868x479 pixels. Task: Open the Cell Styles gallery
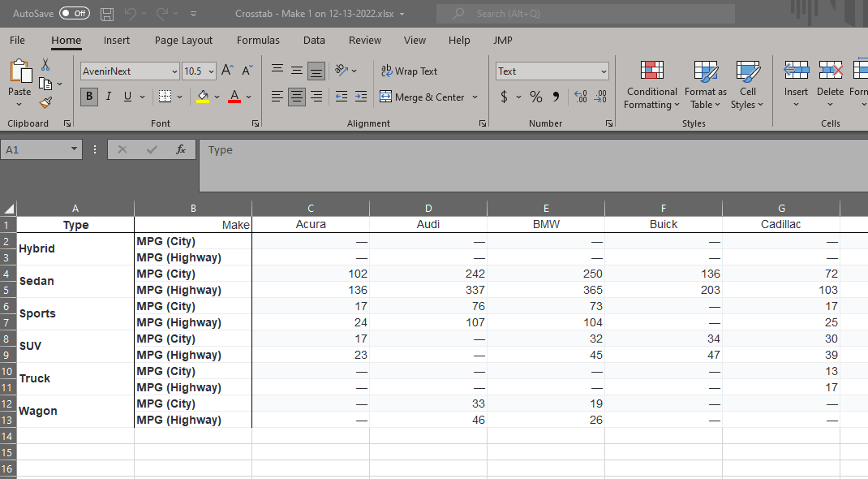coord(747,85)
